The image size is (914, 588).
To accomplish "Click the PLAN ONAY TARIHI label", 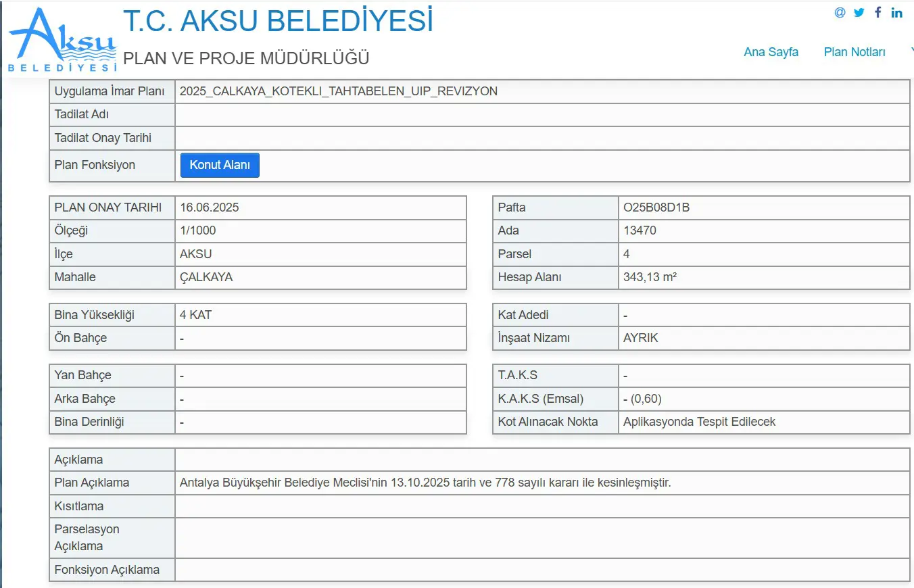I will 108,207.
